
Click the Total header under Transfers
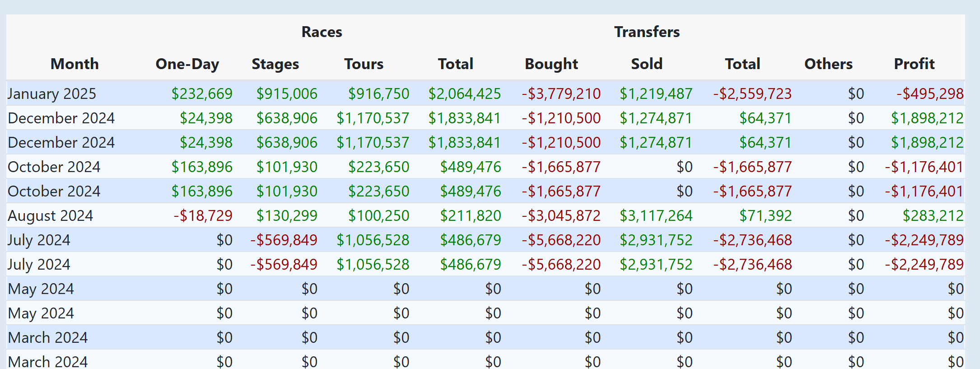pos(742,64)
